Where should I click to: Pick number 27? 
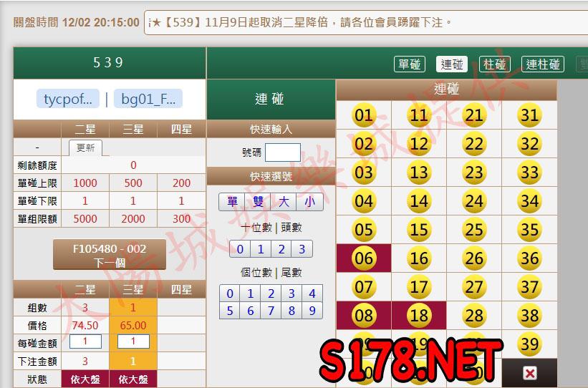tap(474, 287)
